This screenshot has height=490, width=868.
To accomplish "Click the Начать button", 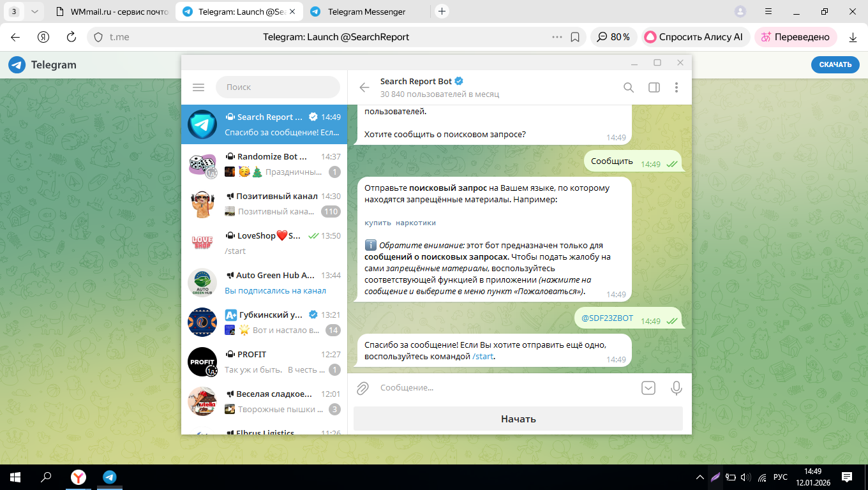I will point(518,419).
